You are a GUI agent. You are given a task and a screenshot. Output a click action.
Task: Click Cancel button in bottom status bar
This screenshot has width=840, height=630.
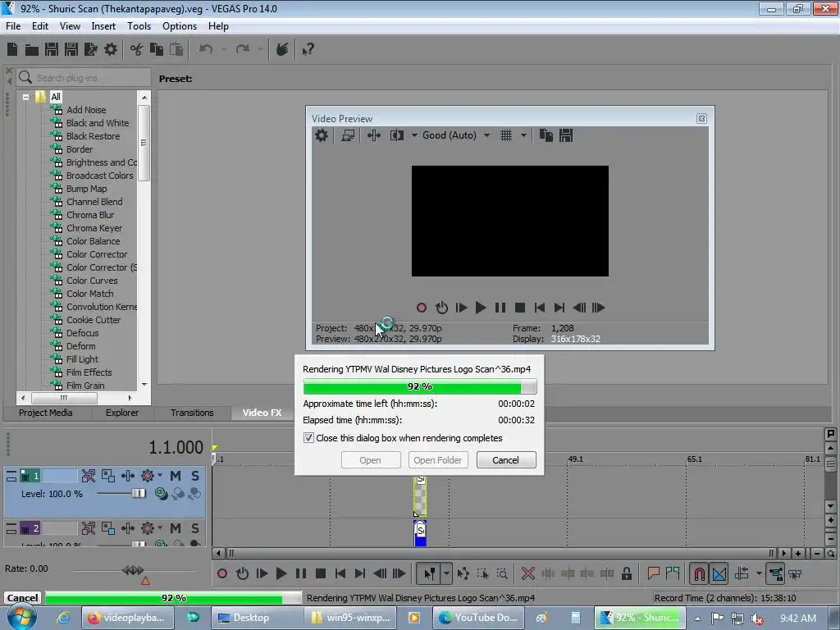click(22, 598)
